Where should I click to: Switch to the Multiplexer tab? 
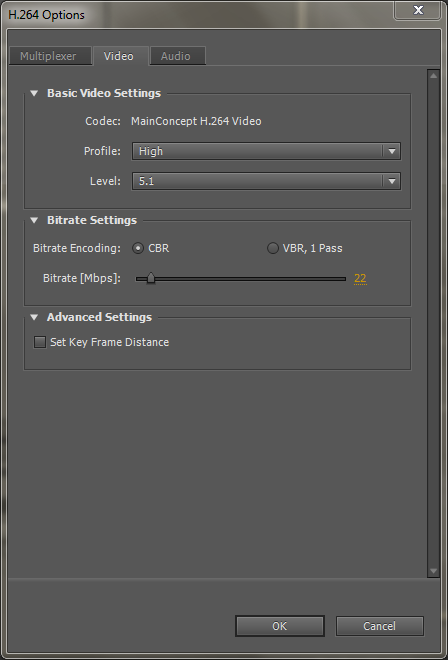point(50,56)
